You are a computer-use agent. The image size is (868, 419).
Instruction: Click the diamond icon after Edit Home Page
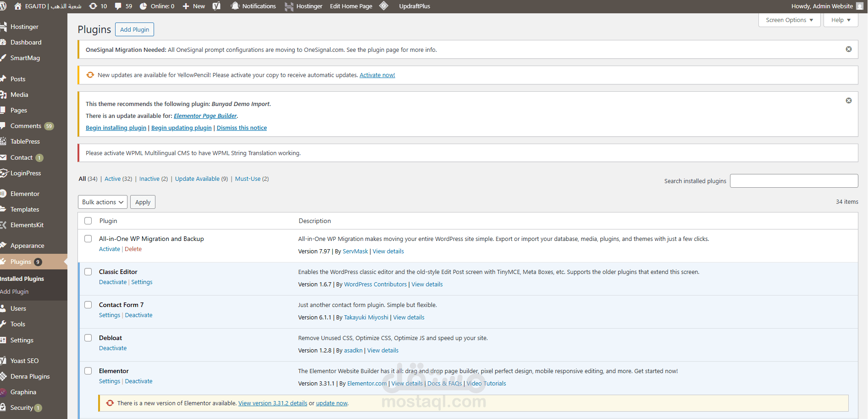point(384,6)
